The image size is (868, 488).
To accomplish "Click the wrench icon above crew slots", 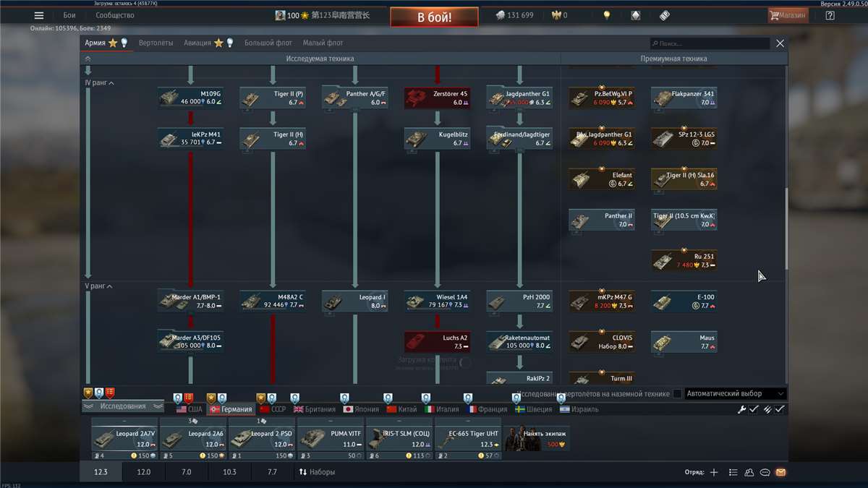I will pos(741,409).
